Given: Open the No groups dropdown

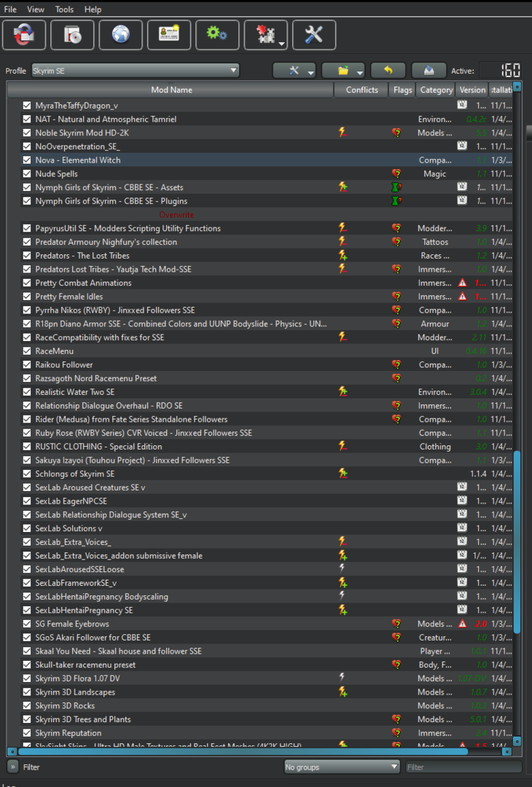Looking at the screenshot, I should (342, 767).
